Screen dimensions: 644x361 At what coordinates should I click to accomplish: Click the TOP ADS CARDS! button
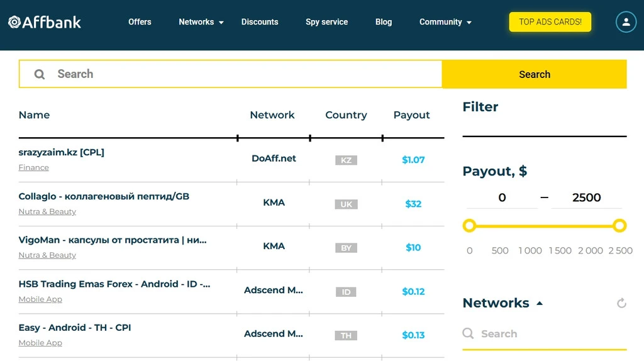click(550, 22)
